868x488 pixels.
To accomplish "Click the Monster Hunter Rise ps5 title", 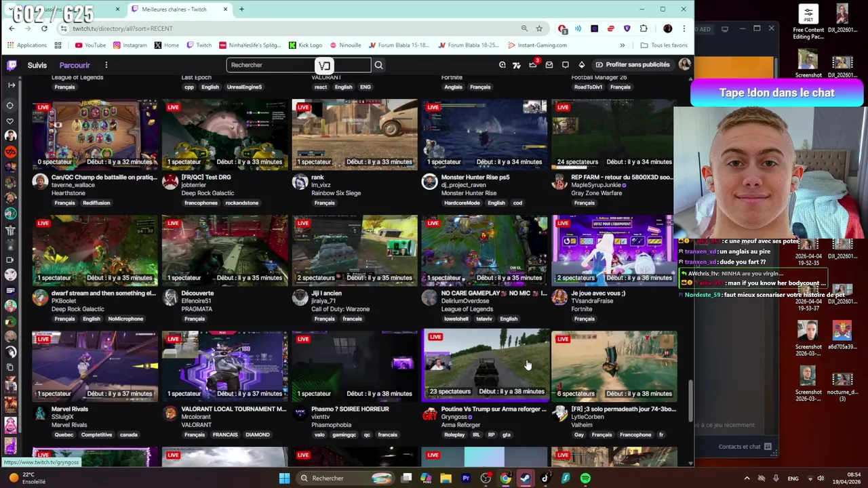I will (475, 178).
